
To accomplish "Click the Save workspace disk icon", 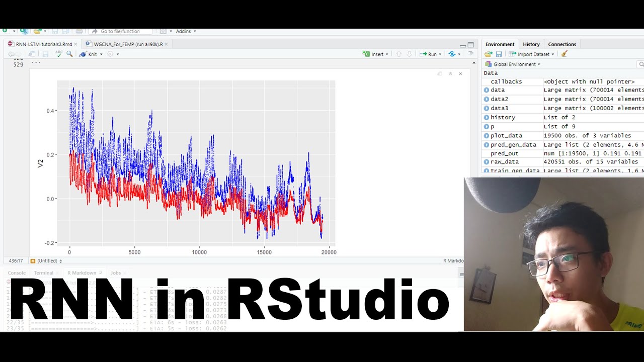I will (499, 54).
